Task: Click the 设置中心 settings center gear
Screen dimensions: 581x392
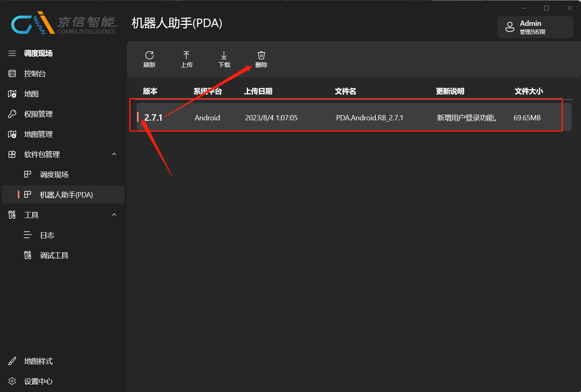Action: (38, 381)
